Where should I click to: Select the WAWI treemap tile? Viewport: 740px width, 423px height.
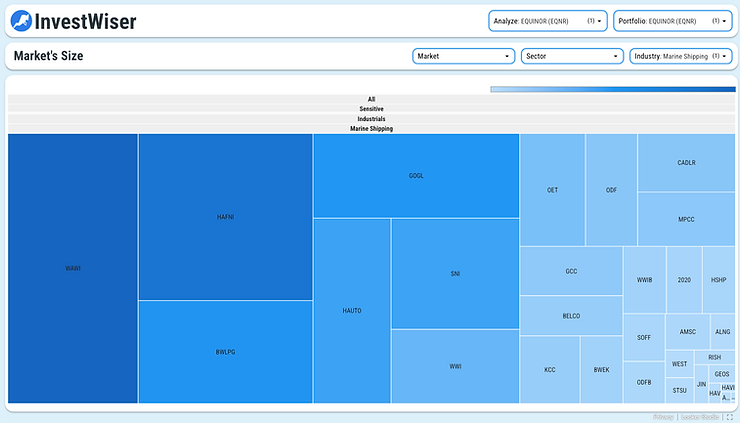coord(73,268)
